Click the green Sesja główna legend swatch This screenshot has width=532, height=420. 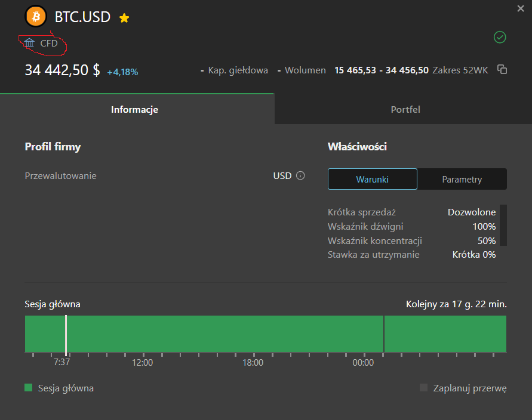point(29,388)
